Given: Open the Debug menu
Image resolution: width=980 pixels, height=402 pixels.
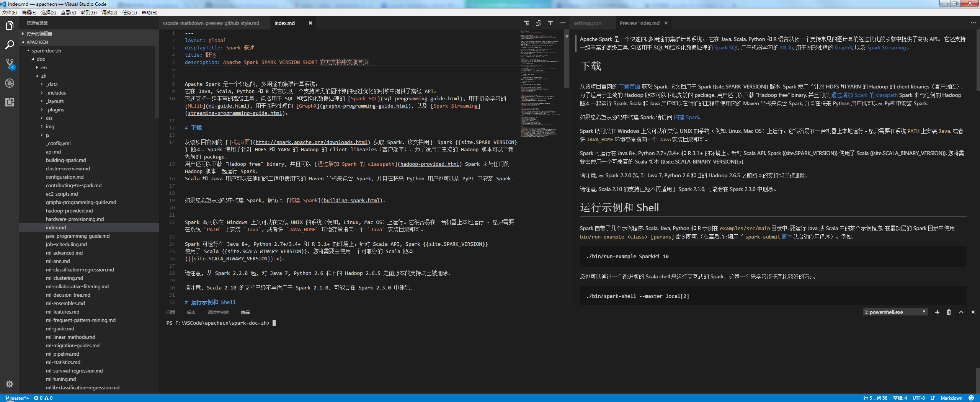Looking at the screenshot, I should pos(109,13).
